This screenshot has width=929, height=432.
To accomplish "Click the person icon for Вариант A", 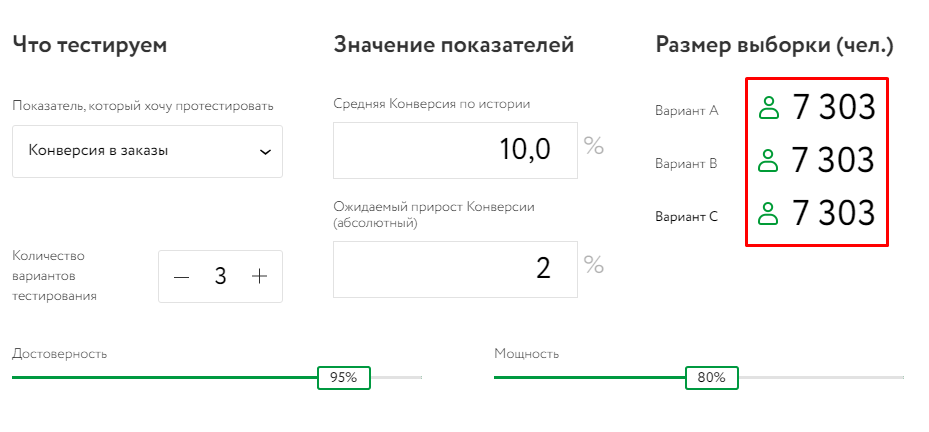I will click(768, 108).
